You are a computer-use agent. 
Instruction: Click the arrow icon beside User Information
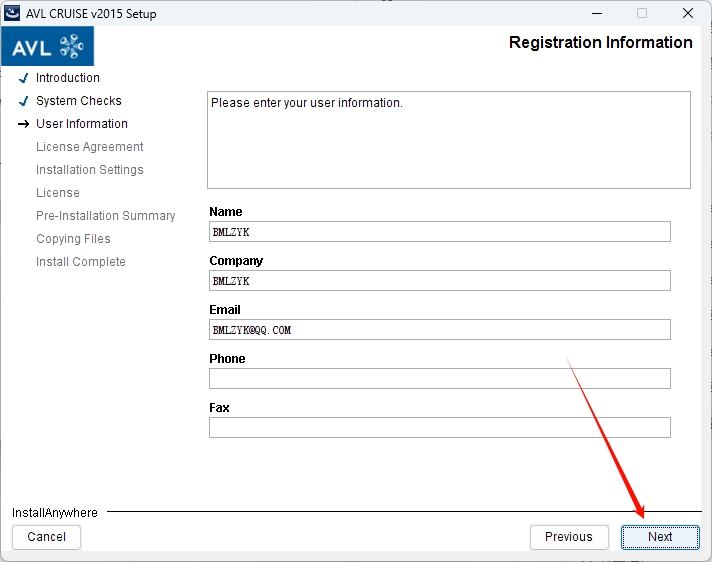pos(23,124)
